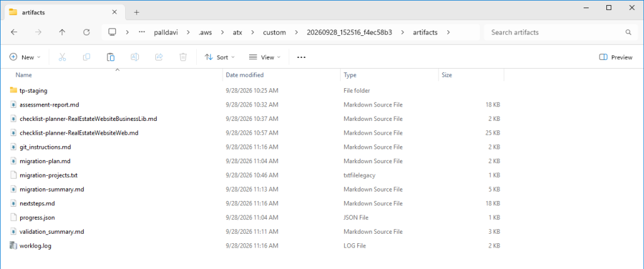Sort by the Name column header
The width and height of the screenshot is (644, 269).
tap(23, 75)
